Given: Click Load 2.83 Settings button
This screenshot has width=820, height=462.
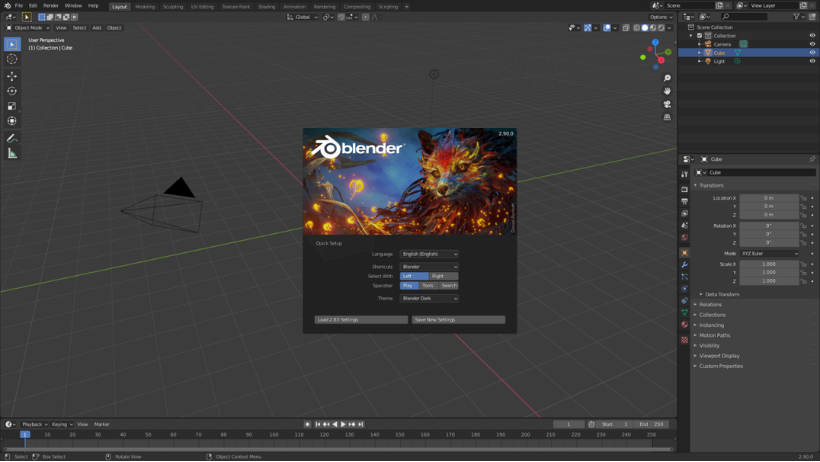Looking at the screenshot, I should [361, 320].
